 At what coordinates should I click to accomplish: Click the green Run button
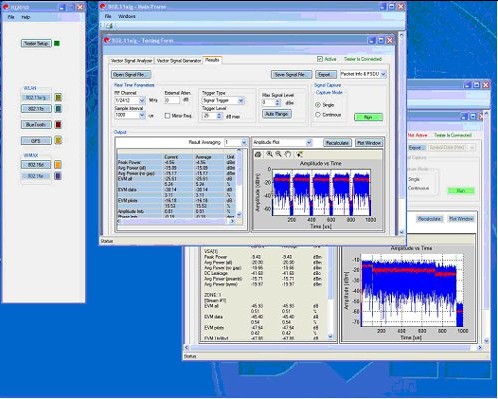[x=368, y=117]
